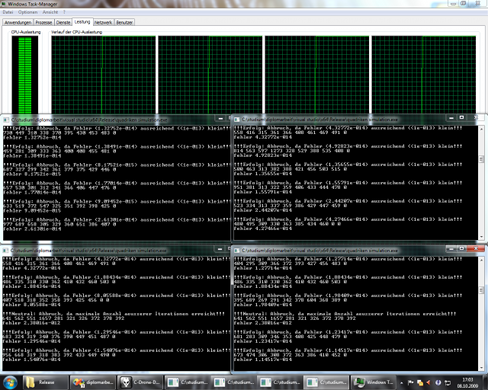Open the Optionen menu
Viewport: 488px width, 390px height.
point(28,12)
